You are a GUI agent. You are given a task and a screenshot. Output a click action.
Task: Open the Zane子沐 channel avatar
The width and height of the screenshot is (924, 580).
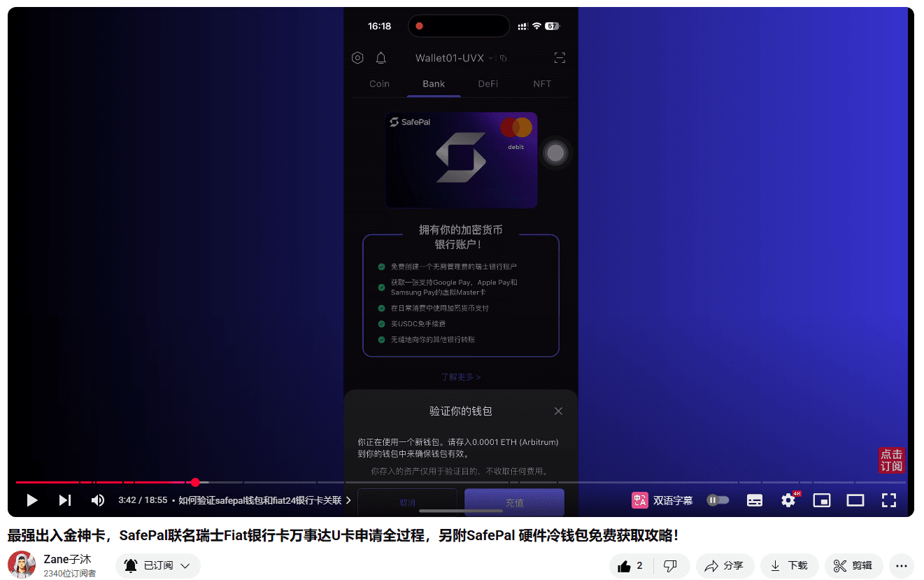(x=22, y=565)
